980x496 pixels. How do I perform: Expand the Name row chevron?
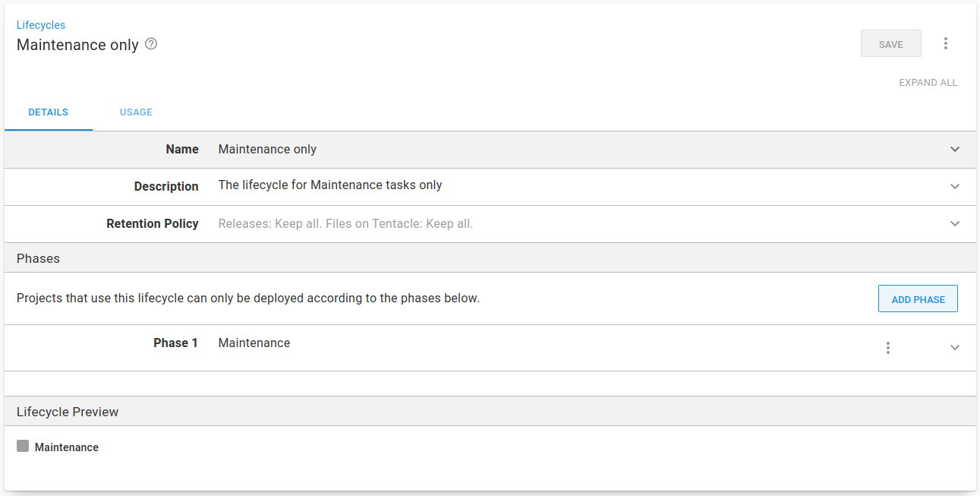[x=955, y=150]
